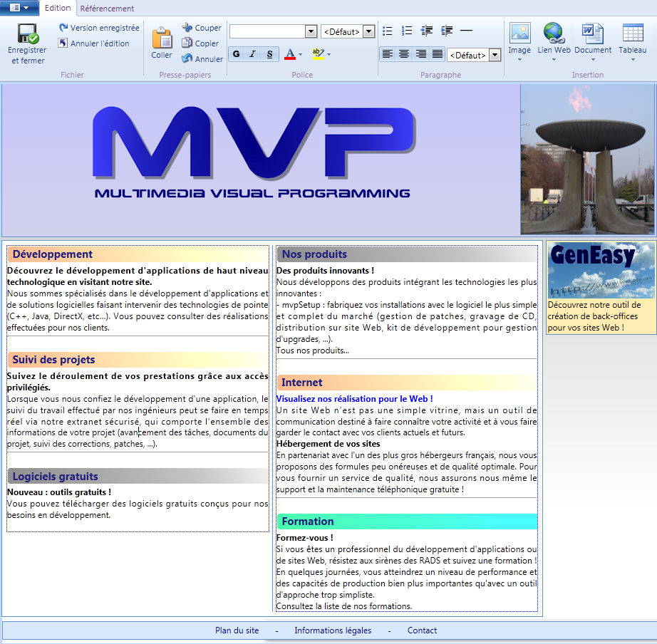Insert a horizontal line rule
The image size is (657, 644).
click(x=466, y=31)
